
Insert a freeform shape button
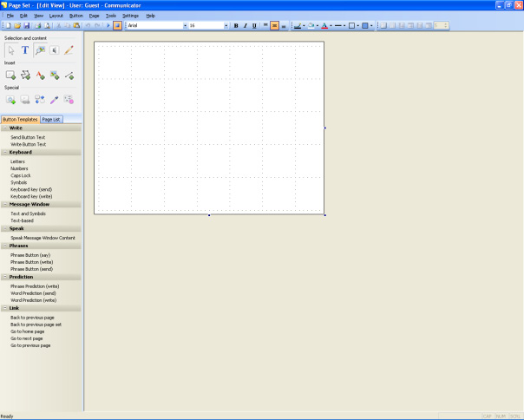(25, 75)
